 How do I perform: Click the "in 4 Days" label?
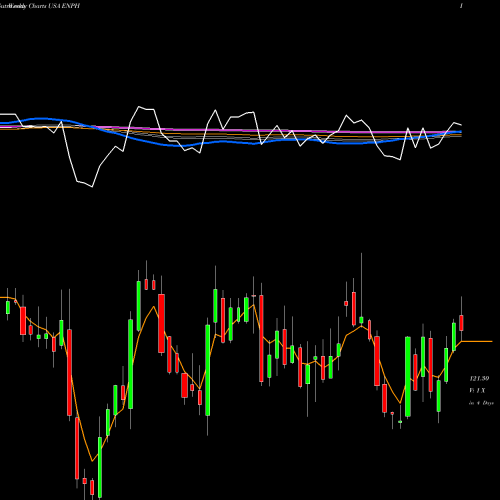[481, 403]
